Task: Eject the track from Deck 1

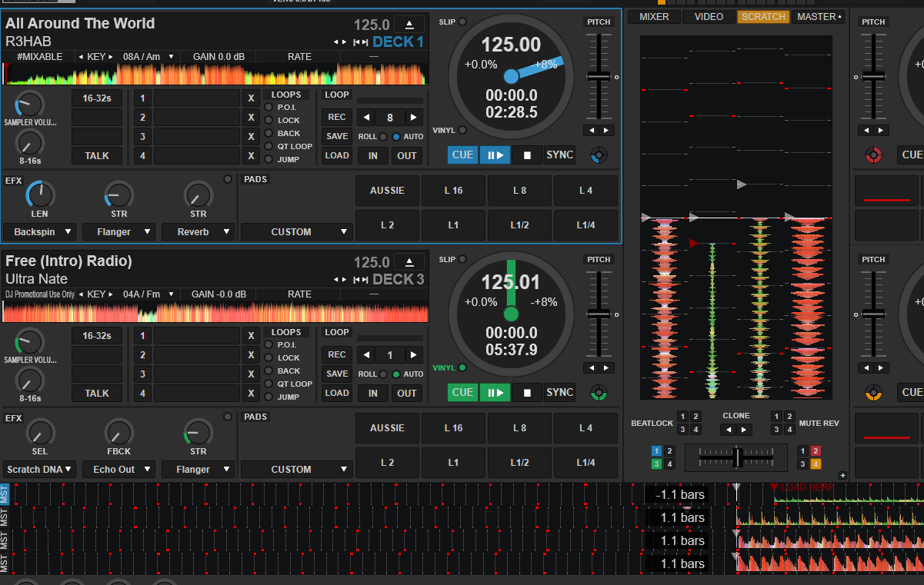Action: [x=409, y=24]
